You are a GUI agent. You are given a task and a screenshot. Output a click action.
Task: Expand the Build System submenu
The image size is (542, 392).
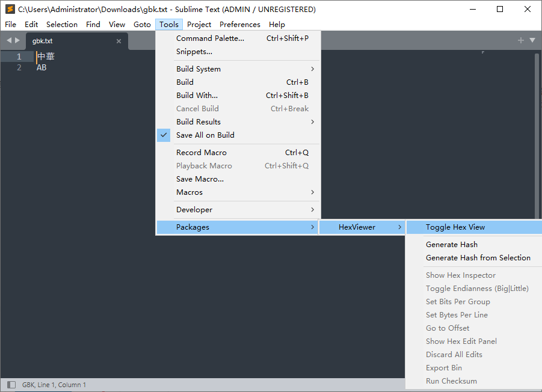(x=238, y=69)
